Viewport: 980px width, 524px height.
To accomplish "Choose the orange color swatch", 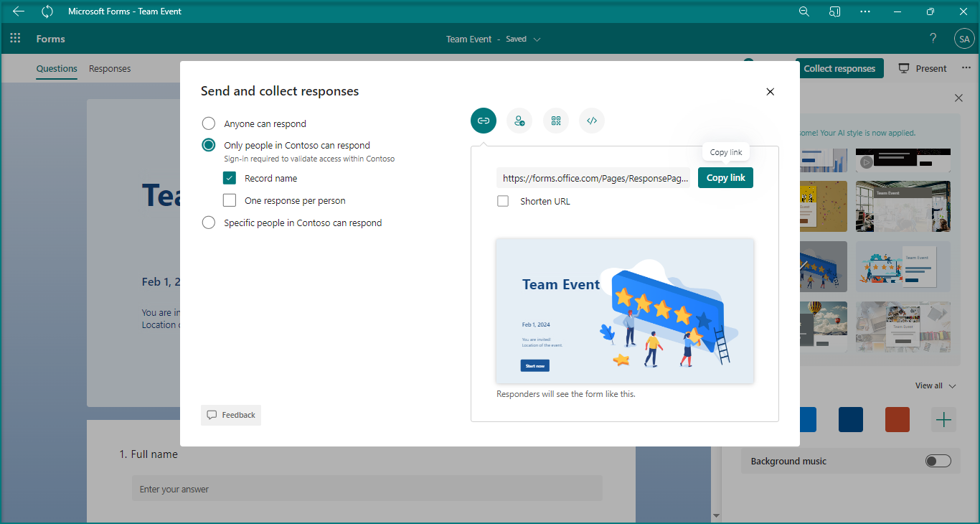I will click(x=897, y=419).
